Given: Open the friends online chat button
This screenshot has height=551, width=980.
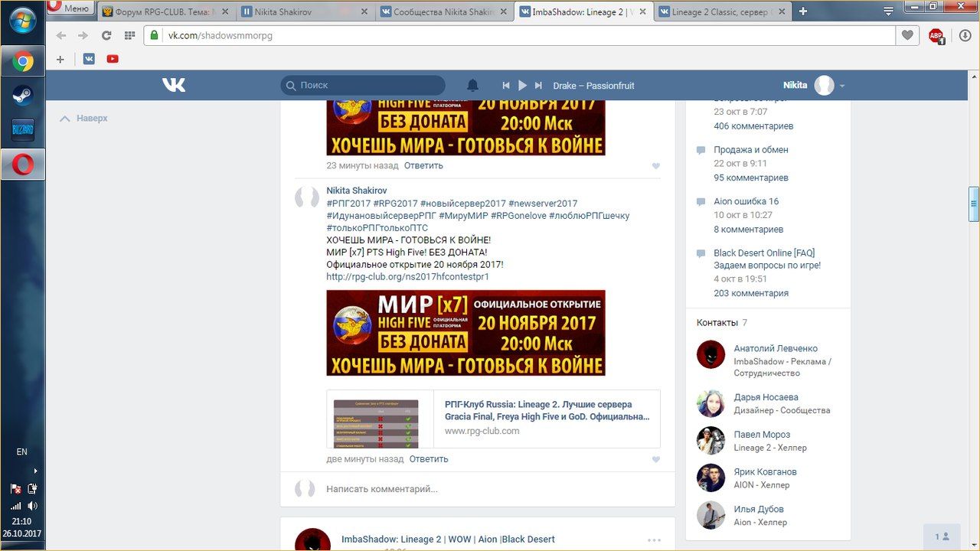Looking at the screenshot, I should 942,537.
